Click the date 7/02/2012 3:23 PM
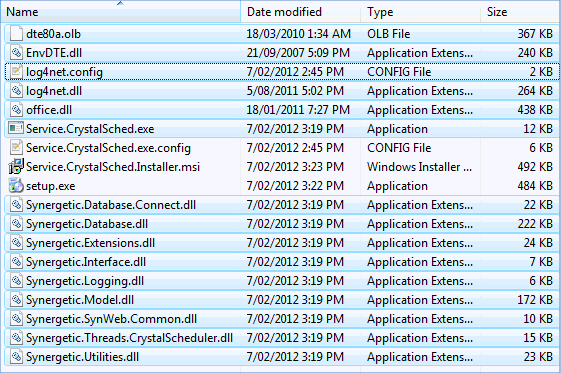This screenshot has height=373, width=561. click(295, 167)
